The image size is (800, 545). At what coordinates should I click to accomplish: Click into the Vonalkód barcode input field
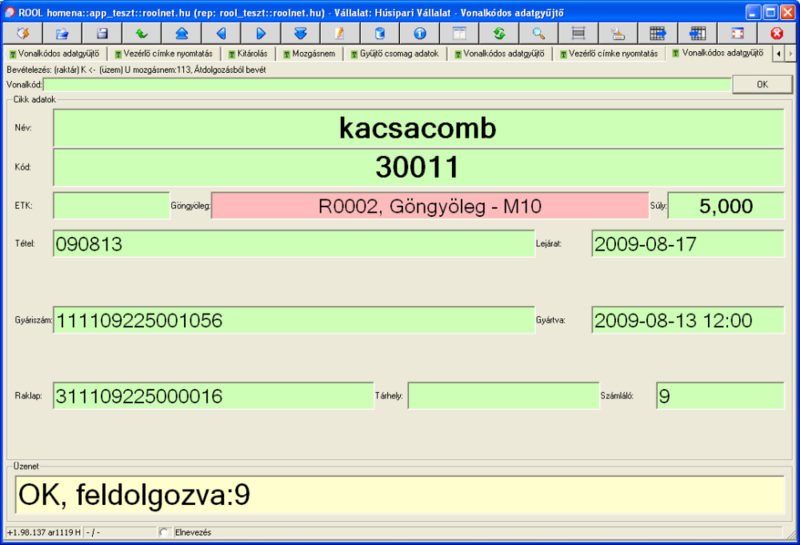(x=387, y=85)
